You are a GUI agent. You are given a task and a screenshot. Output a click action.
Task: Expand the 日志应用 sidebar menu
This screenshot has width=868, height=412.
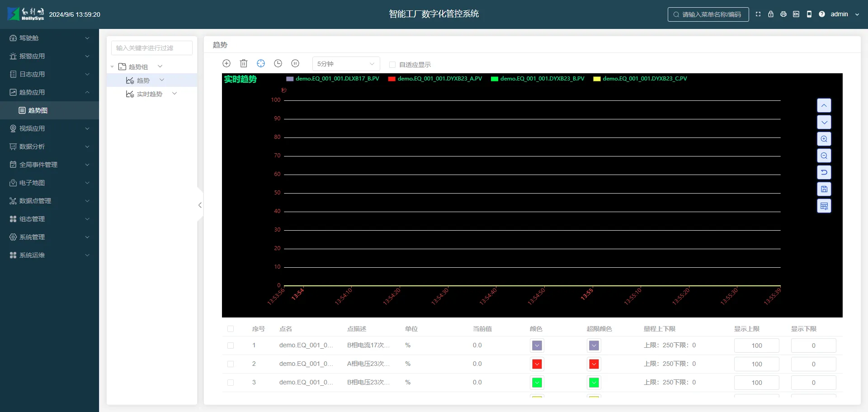pyautogui.click(x=49, y=74)
